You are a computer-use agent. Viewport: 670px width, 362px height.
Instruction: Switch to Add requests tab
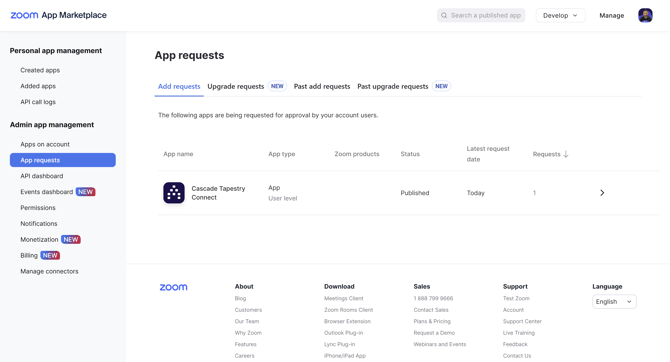(x=179, y=86)
